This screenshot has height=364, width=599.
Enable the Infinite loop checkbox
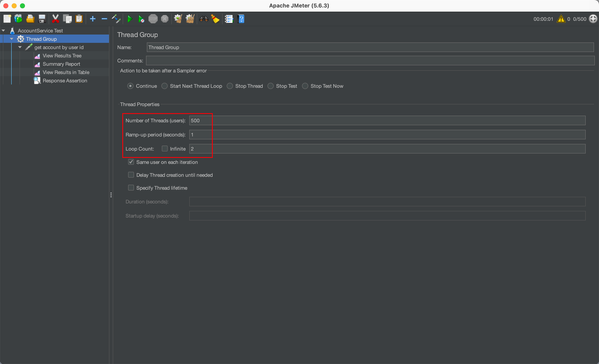tap(165, 149)
